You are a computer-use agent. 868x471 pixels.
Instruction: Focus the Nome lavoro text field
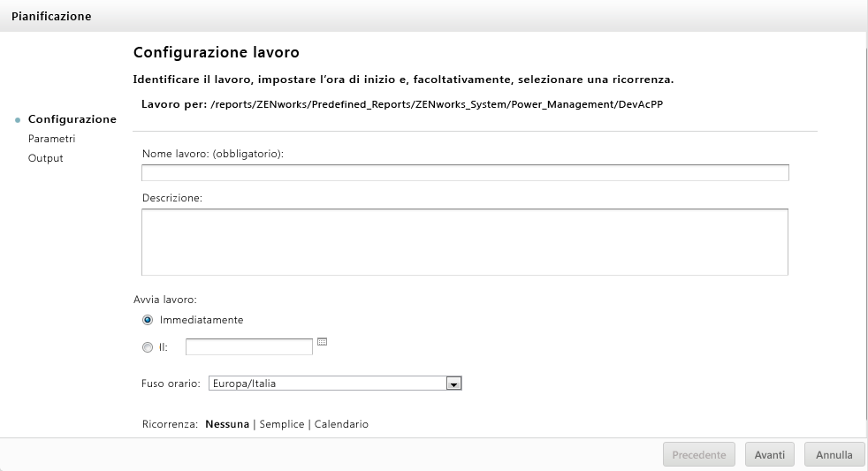click(x=465, y=172)
